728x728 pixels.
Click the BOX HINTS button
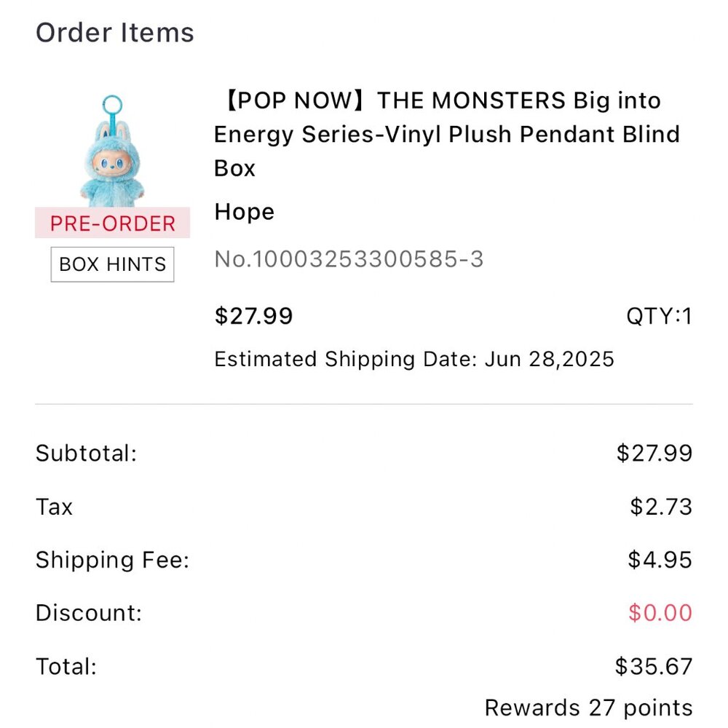coord(112,264)
